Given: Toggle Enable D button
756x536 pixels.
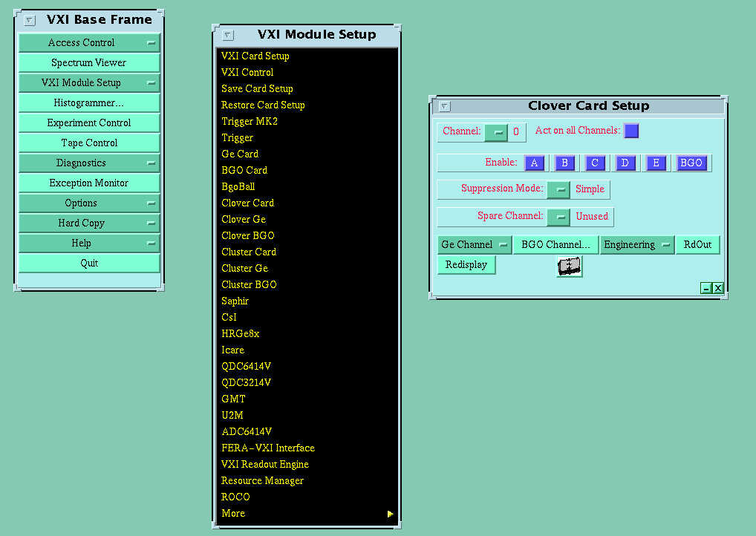Looking at the screenshot, I should point(625,163).
